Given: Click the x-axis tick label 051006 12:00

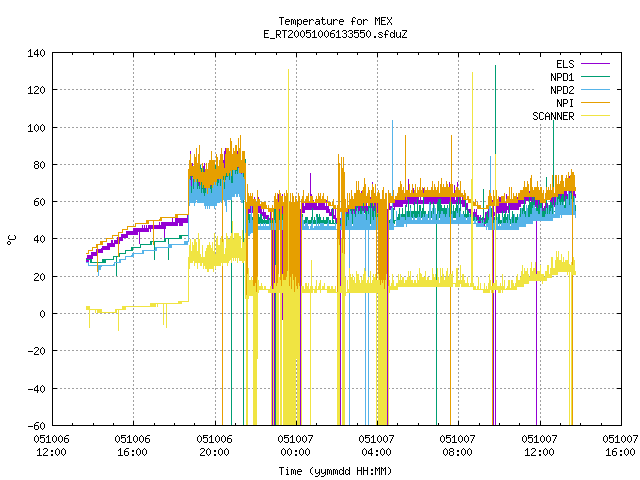Looking at the screenshot, I should [51, 446].
